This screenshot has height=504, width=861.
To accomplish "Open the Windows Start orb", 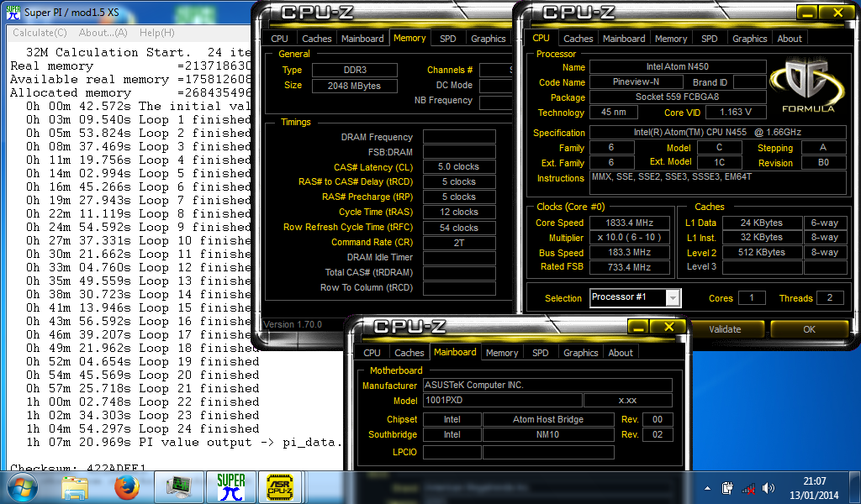I will (22, 487).
